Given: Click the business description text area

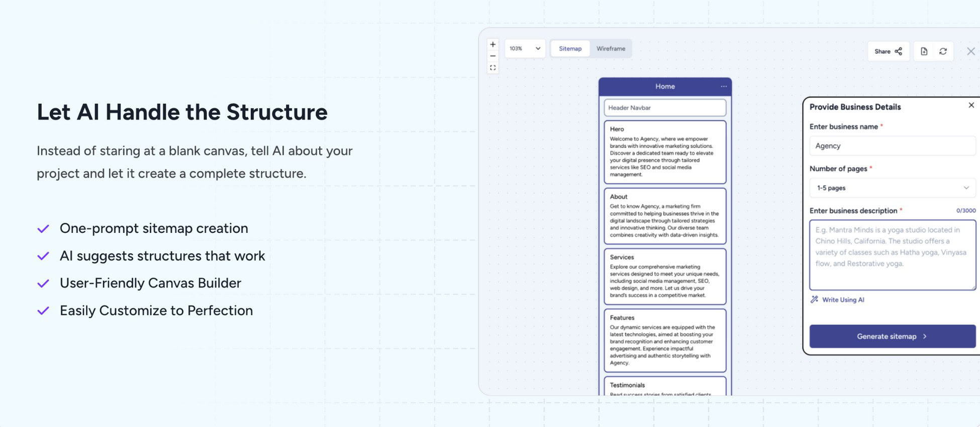Looking at the screenshot, I should pyautogui.click(x=893, y=255).
